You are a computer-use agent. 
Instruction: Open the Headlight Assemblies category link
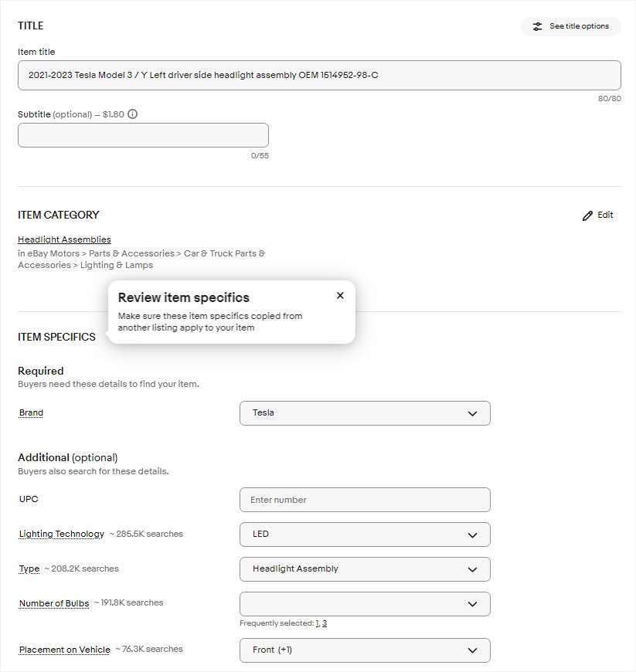tap(64, 239)
